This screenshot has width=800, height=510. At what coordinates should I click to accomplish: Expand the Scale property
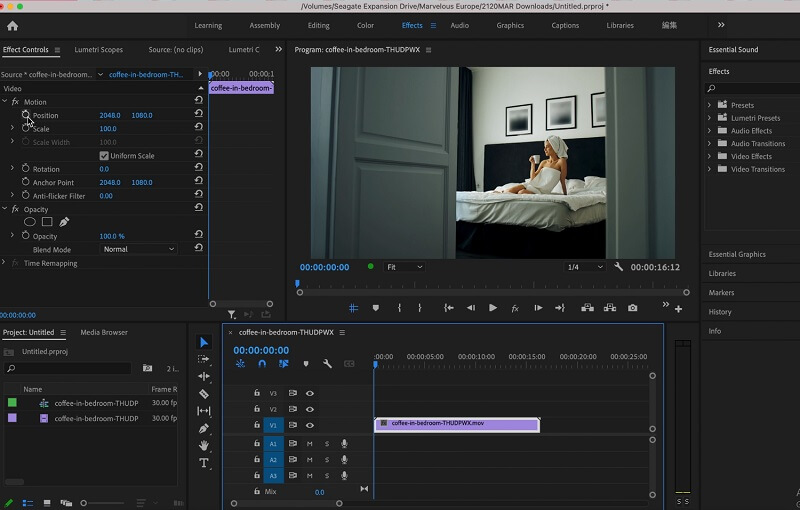coord(12,128)
